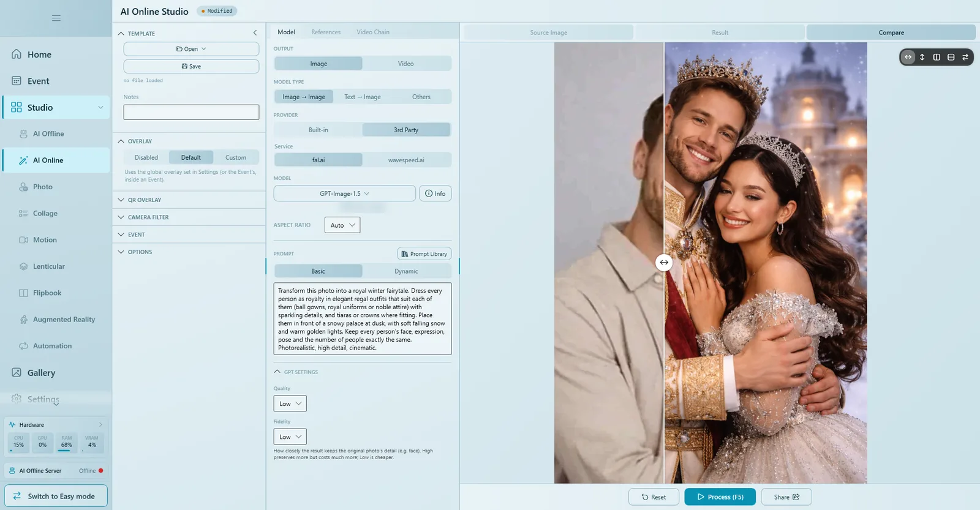Switch prompt mode to Dynamic
This screenshot has width=980, height=510.
tap(406, 271)
